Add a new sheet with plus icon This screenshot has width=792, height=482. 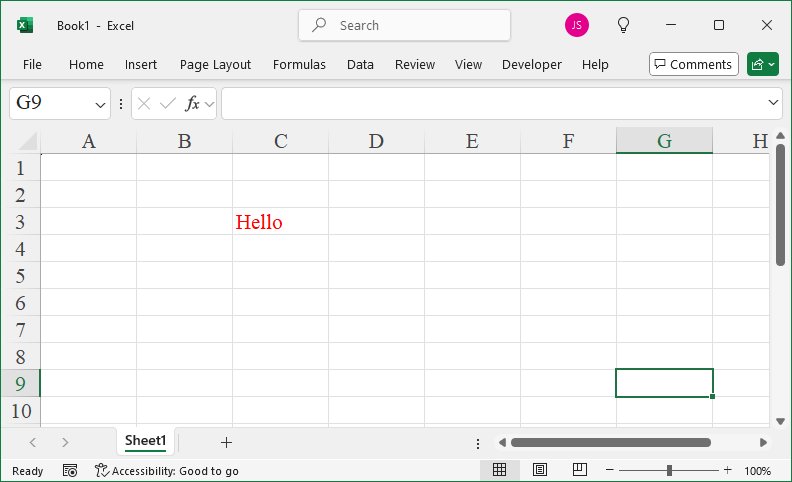[x=226, y=442]
